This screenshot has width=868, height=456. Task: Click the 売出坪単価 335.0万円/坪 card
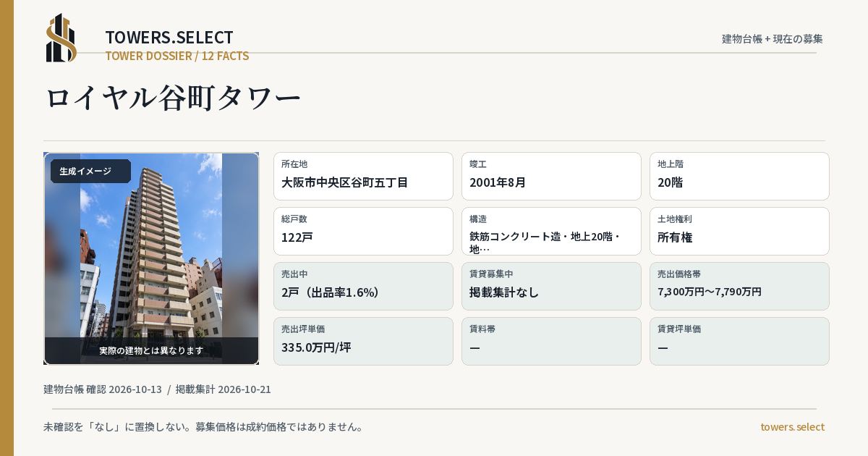click(x=363, y=341)
